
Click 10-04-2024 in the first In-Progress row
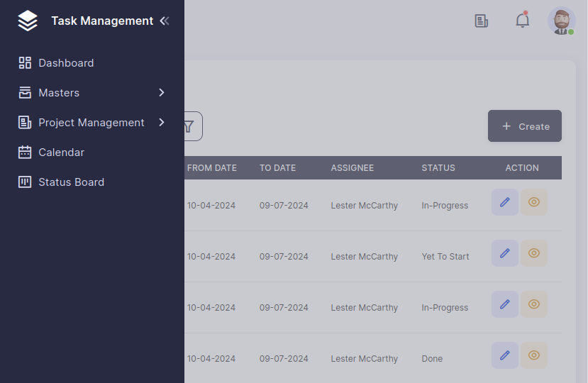click(211, 206)
